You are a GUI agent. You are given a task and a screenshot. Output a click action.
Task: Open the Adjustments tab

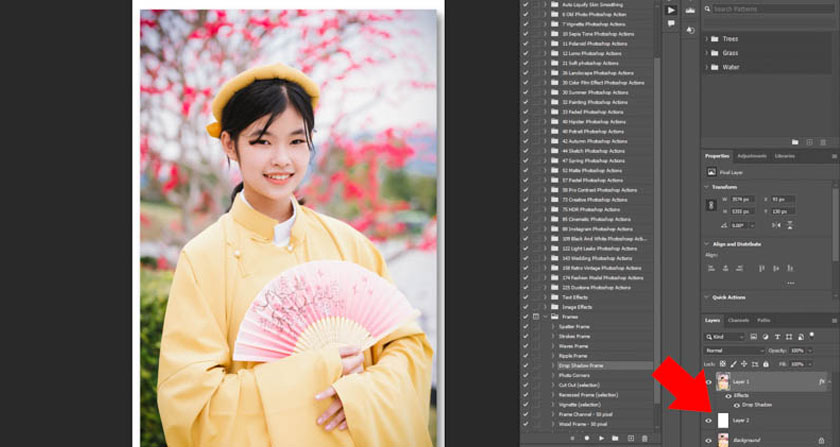(x=751, y=156)
